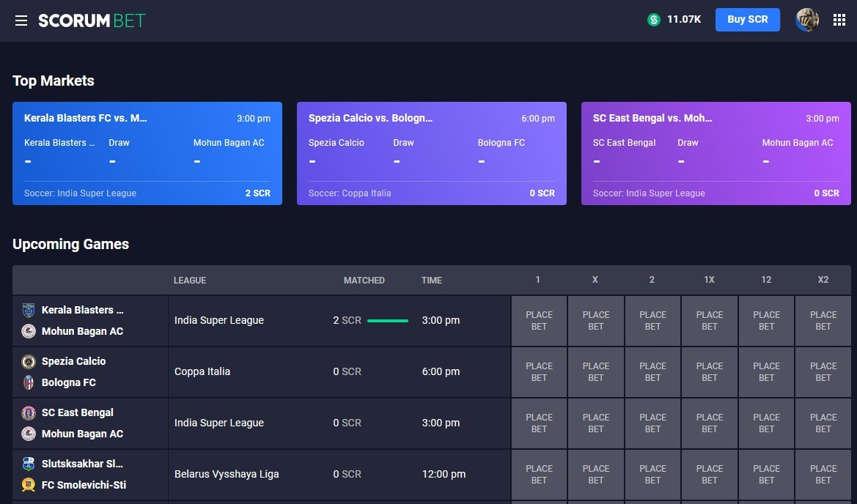Click the FC Smolevichi-Sti team logo
857x504 pixels.
[29, 484]
